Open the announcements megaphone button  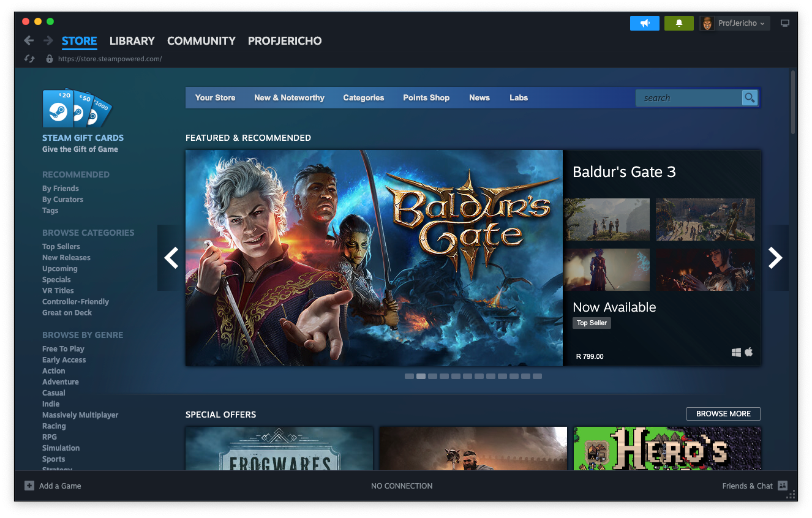click(645, 23)
